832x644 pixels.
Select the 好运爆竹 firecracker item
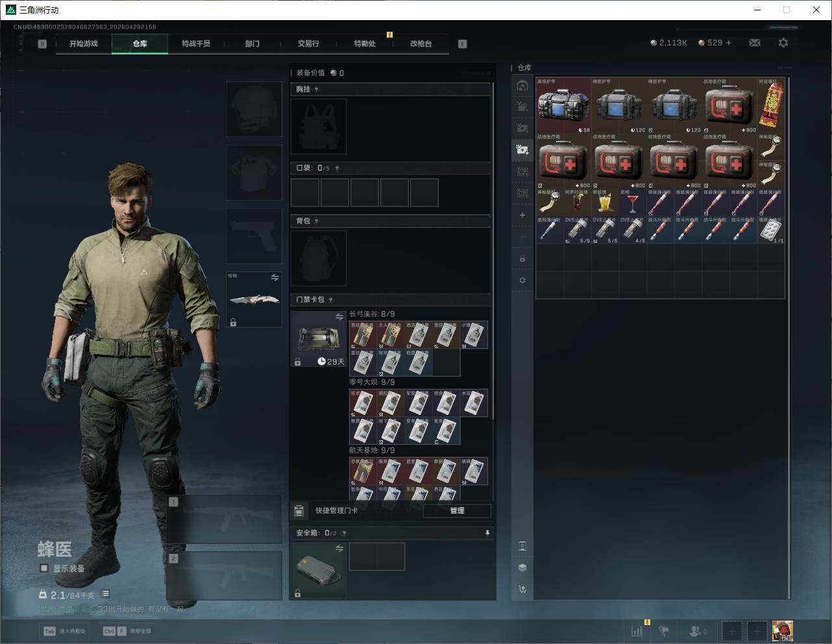pos(772,106)
